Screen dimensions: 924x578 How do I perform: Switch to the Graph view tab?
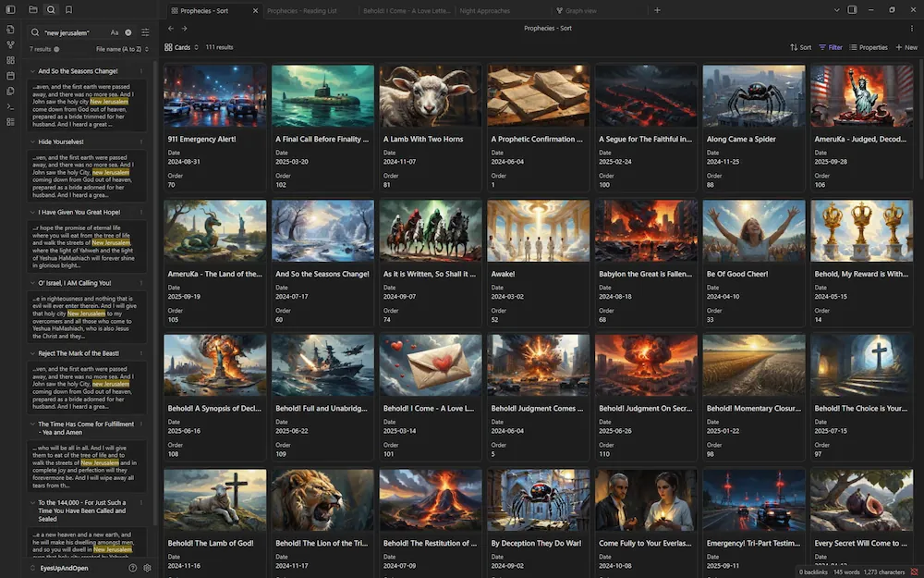point(582,10)
